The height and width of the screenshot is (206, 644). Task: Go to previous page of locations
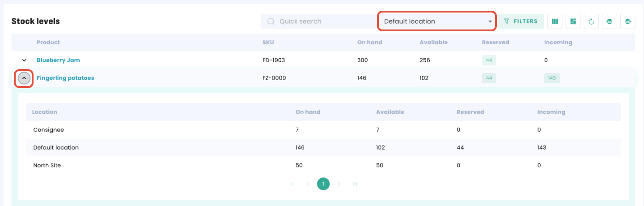point(307,184)
